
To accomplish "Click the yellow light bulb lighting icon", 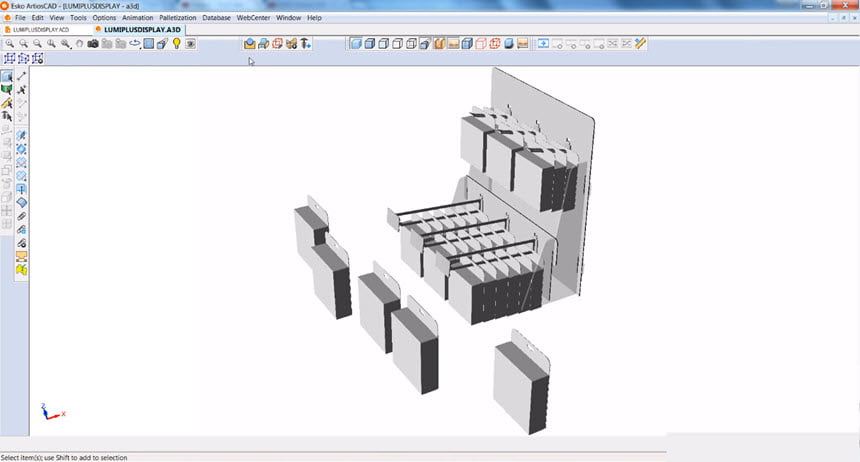I will pos(177,43).
